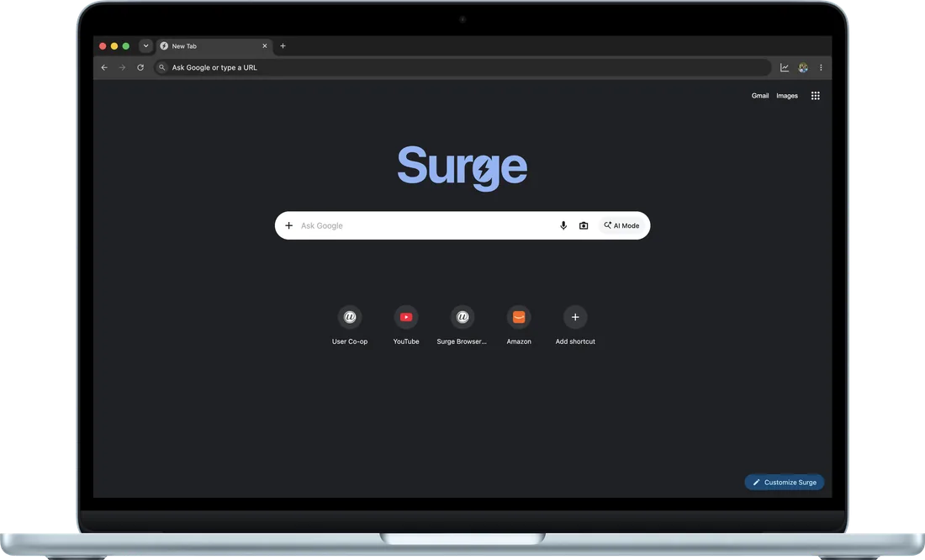Screen dimensions: 925x560
Task: Open the Gmail link
Action: click(760, 96)
